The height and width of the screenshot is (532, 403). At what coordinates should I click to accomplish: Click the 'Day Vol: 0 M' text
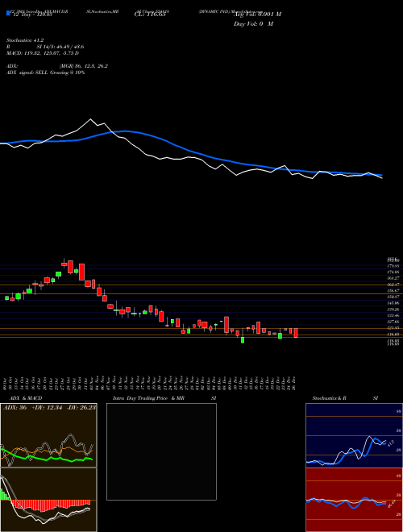click(253, 23)
